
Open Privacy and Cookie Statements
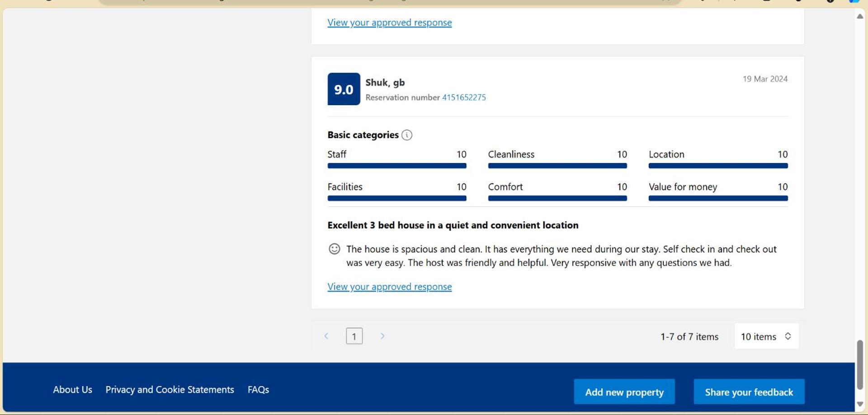pos(170,389)
